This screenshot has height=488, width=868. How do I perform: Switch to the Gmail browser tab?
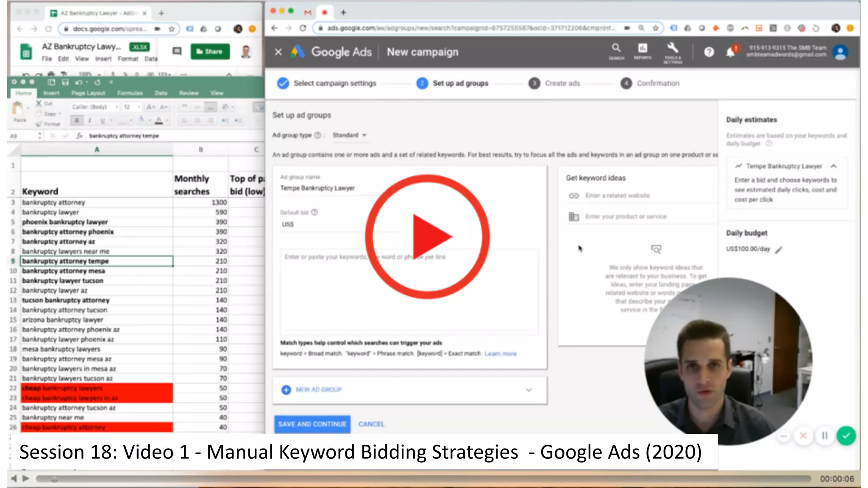pos(308,12)
